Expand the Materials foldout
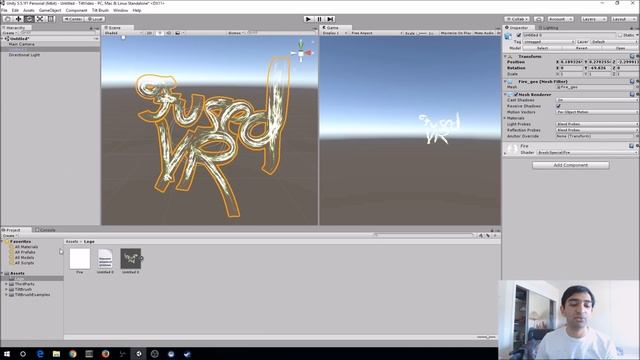Image resolution: width=640 pixels, height=360 pixels. pyautogui.click(x=505, y=118)
